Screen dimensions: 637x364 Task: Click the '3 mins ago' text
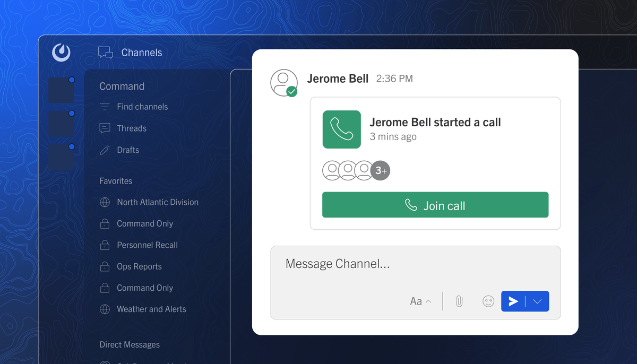coord(393,137)
